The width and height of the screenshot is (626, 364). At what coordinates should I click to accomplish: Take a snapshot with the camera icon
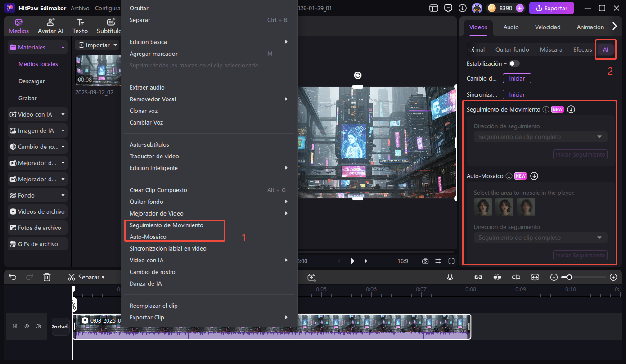click(x=425, y=261)
